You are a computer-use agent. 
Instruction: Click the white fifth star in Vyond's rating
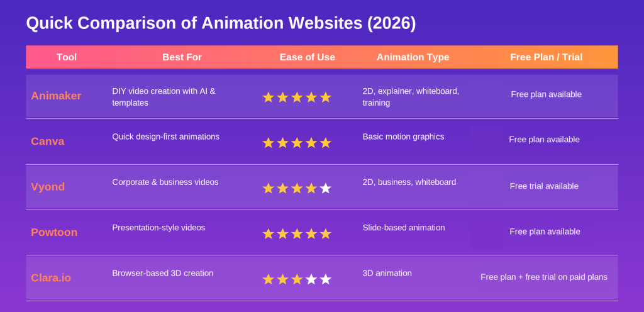(x=325, y=189)
